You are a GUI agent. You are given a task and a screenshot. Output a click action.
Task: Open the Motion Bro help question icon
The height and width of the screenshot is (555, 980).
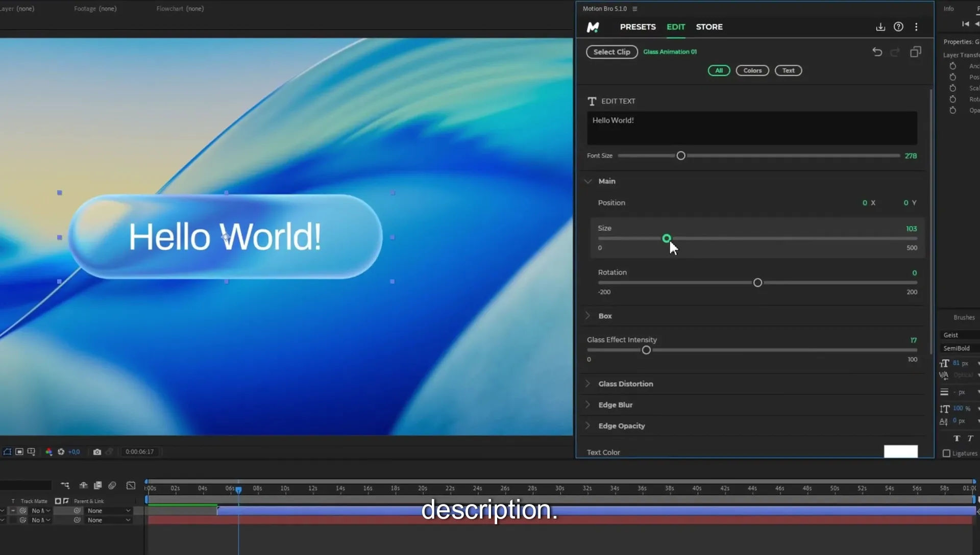coord(898,27)
